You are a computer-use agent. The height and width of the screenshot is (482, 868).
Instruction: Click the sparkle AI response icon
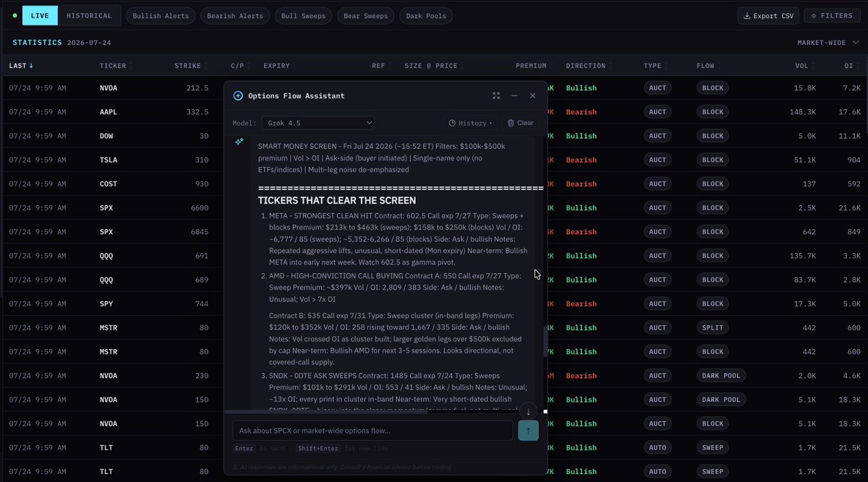(x=239, y=142)
